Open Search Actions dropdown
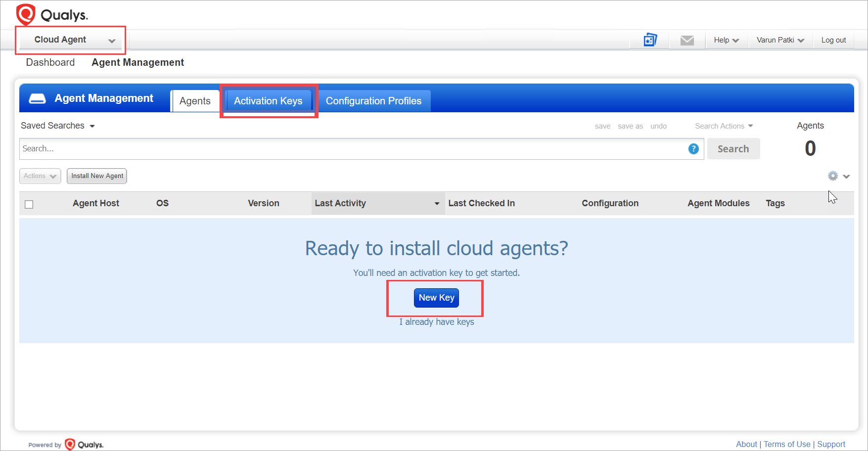The image size is (868, 451). click(x=724, y=126)
